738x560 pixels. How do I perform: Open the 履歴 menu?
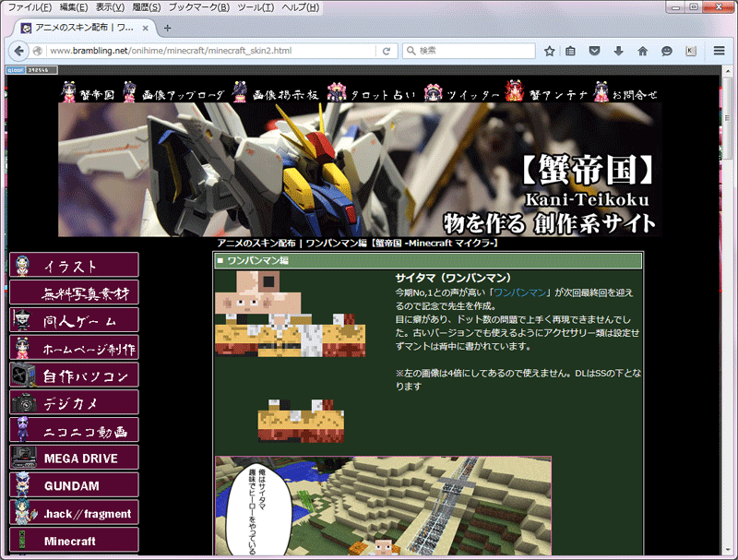click(x=147, y=7)
